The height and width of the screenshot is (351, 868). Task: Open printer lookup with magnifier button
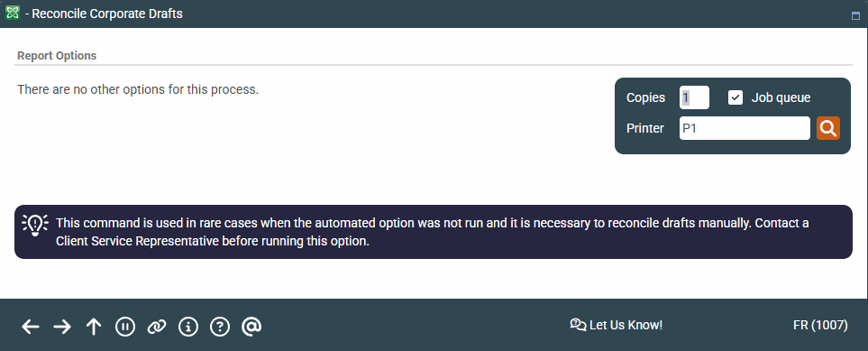tap(828, 128)
